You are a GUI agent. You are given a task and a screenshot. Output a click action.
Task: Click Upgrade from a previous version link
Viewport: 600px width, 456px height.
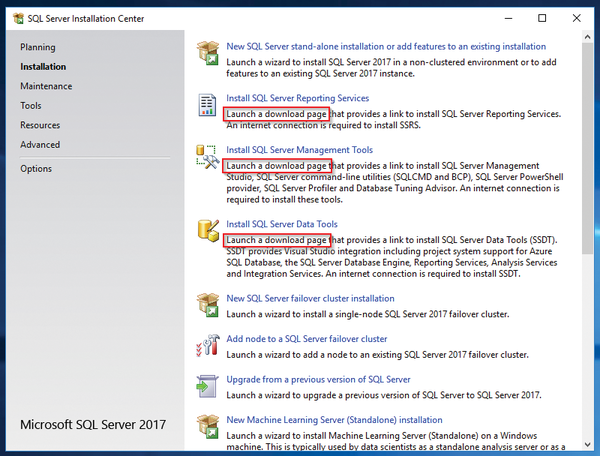318,379
